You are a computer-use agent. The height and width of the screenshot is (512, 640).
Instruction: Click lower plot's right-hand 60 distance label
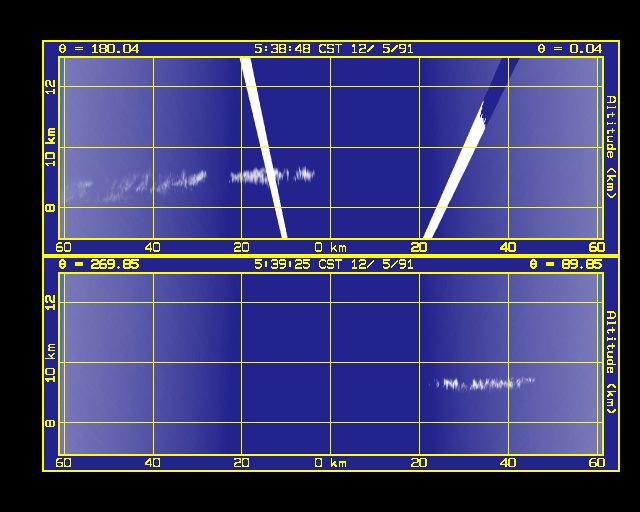point(597,463)
